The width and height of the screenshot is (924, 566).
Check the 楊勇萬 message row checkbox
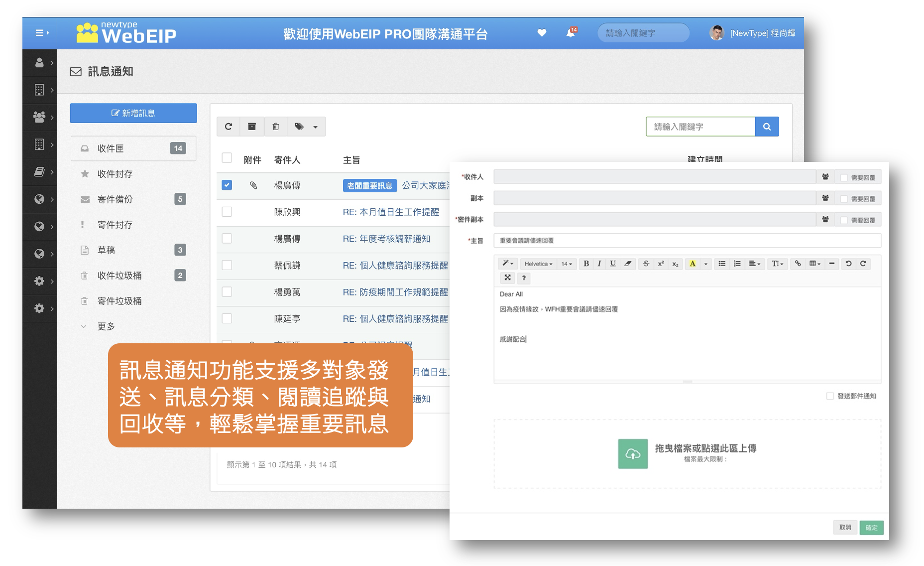click(227, 291)
